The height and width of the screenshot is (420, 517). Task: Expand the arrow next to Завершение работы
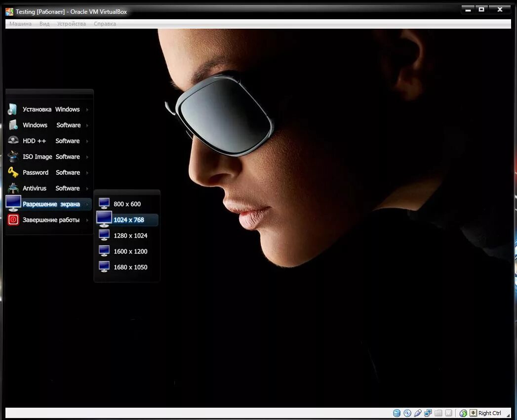point(87,220)
